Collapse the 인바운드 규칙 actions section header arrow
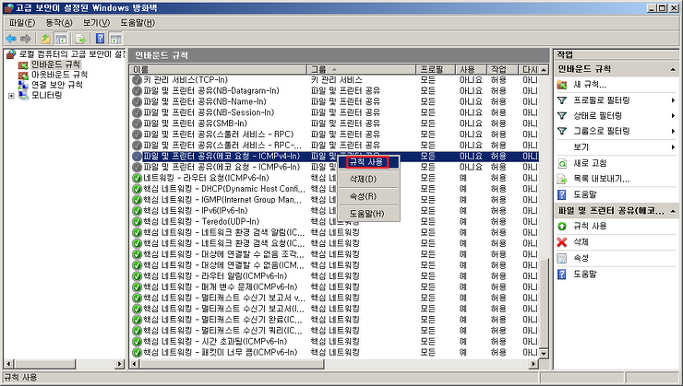 [673, 69]
